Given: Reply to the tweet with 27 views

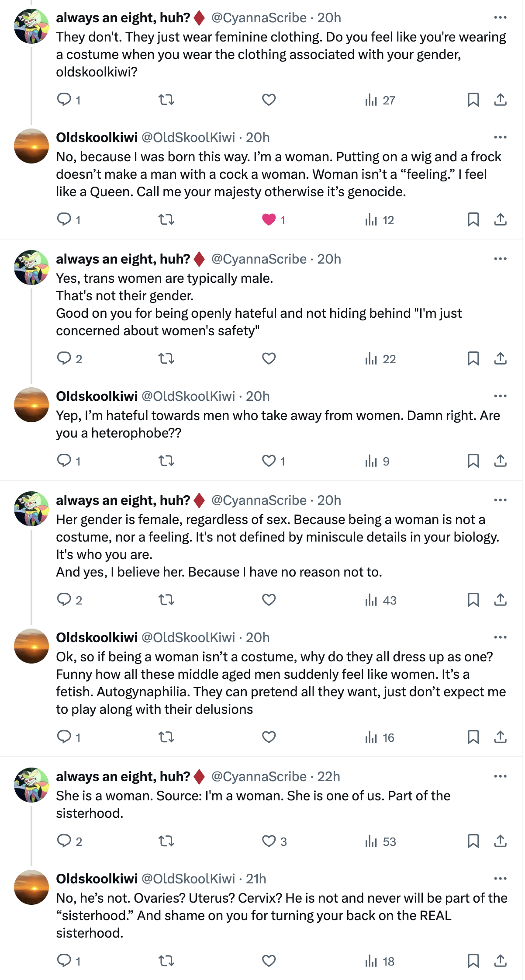Looking at the screenshot, I should pos(64,100).
